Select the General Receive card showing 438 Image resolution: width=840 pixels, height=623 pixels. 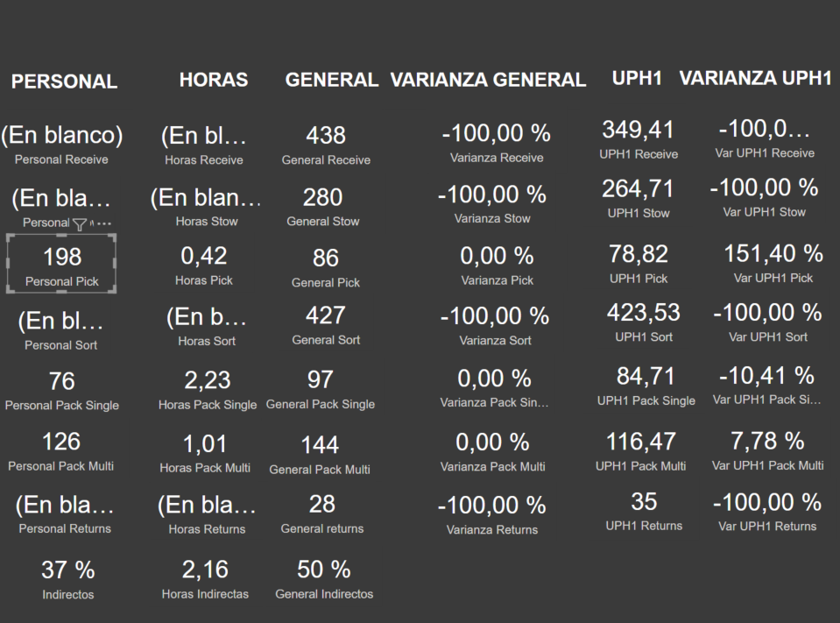[x=326, y=145]
